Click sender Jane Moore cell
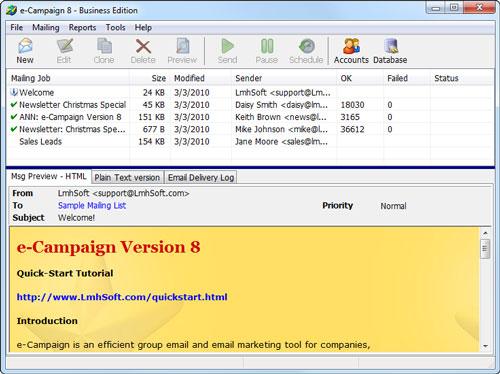This screenshot has width=500, height=374. [x=281, y=142]
